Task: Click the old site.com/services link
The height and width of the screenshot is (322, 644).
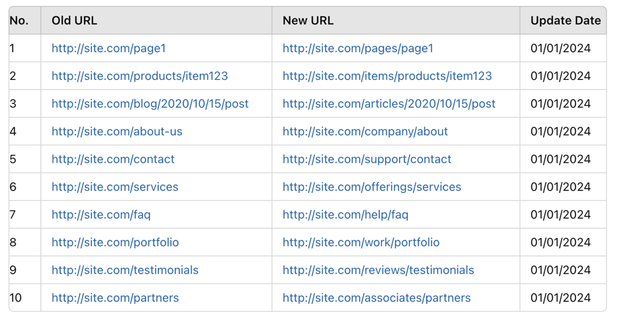Action: (115, 187)
